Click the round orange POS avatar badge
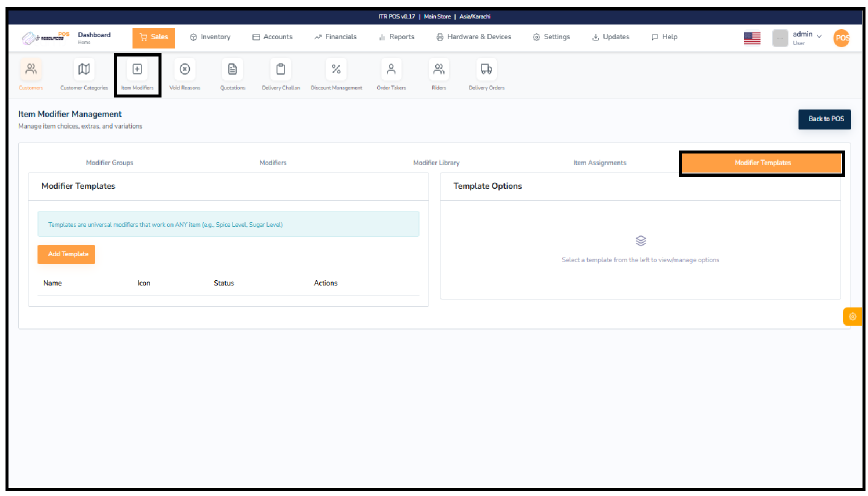Image resolution: width=868 pixels, height=496 pixels. click(841, 38)
